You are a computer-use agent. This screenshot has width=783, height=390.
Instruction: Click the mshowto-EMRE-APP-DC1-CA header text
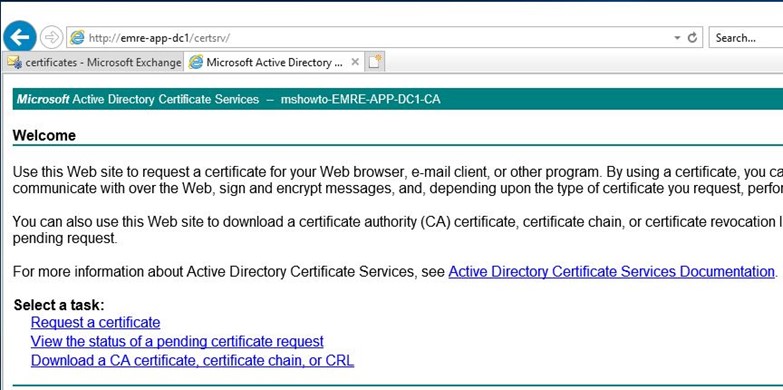click(x=361, y=99)
